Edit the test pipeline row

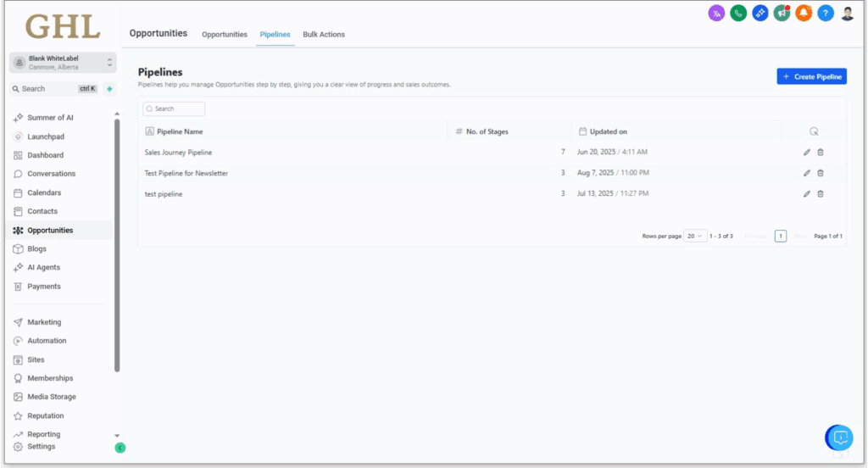(807, 194)
